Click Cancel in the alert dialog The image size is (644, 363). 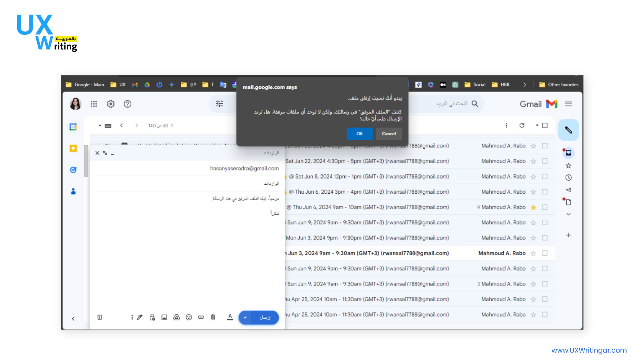[x=389, y=134]
